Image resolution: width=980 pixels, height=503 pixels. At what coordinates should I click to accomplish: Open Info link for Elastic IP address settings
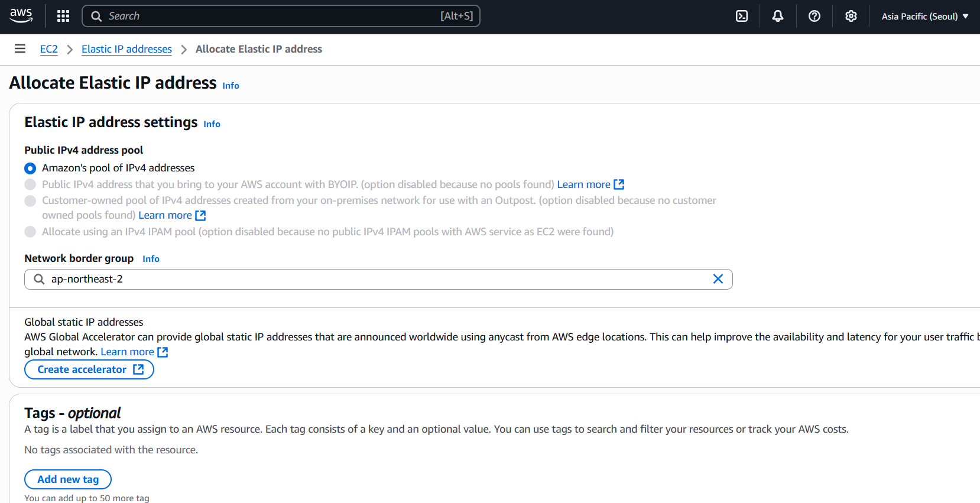click(212, 124)
